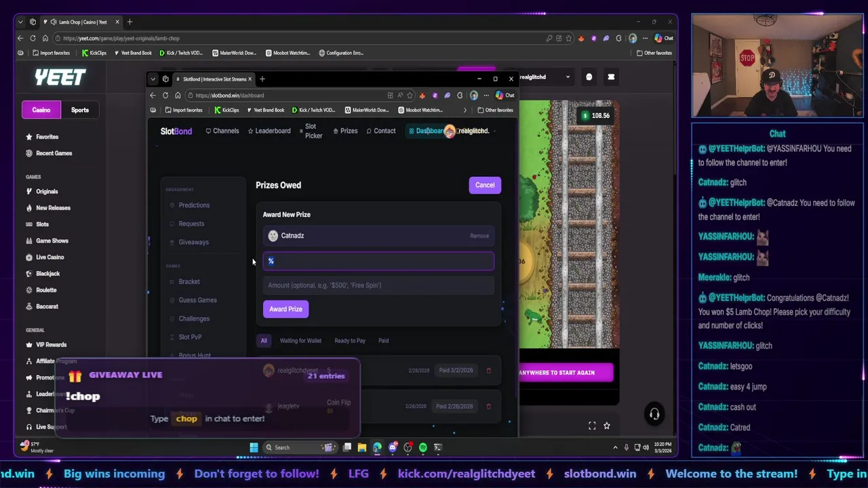868x488 pixels.
Task: Remove Catnadz from prize recipient
Action: pyautogui.click(x=479, y=236)
